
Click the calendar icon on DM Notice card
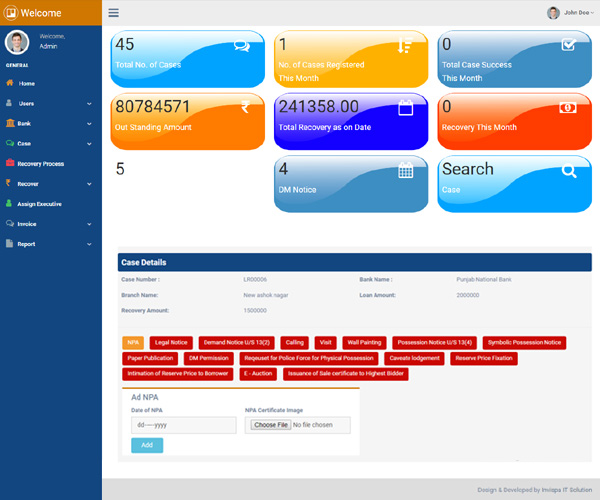[406, 171]
